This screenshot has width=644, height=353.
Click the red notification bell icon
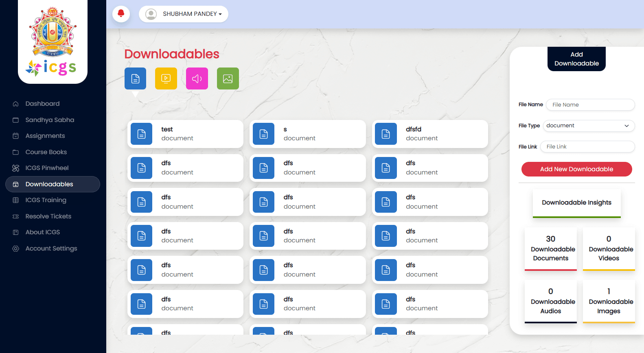click(121, 14)
